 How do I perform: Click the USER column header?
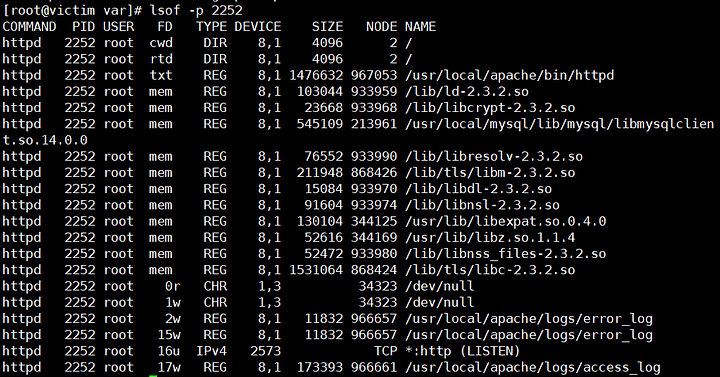point(118,27)
